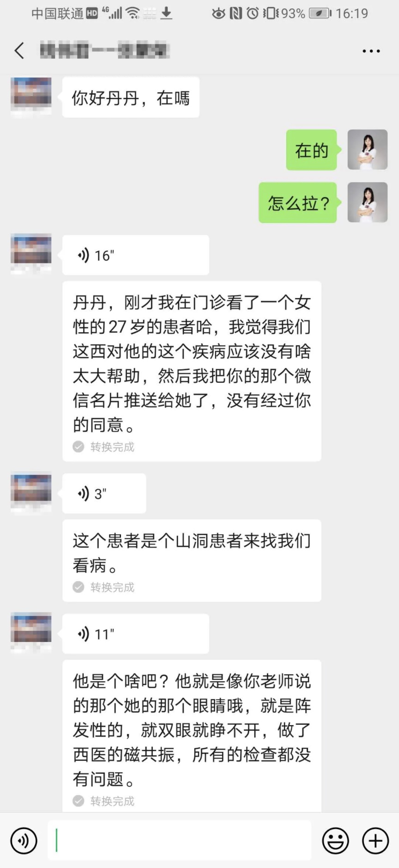Image resolution: width=399 pixels, height=868 pixels.
Task: Switch to voice input mode icon
Action: point(24,840)
